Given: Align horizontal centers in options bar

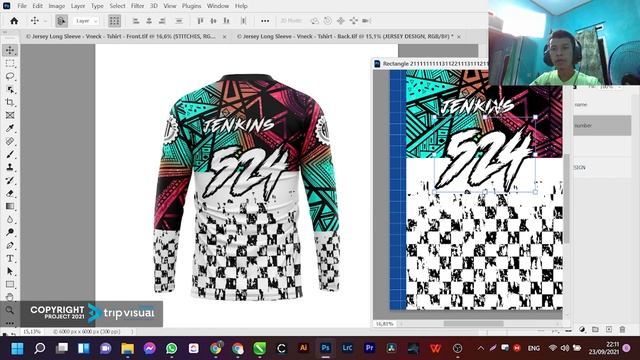Looking at the screenshot, I should click(149, 21).
